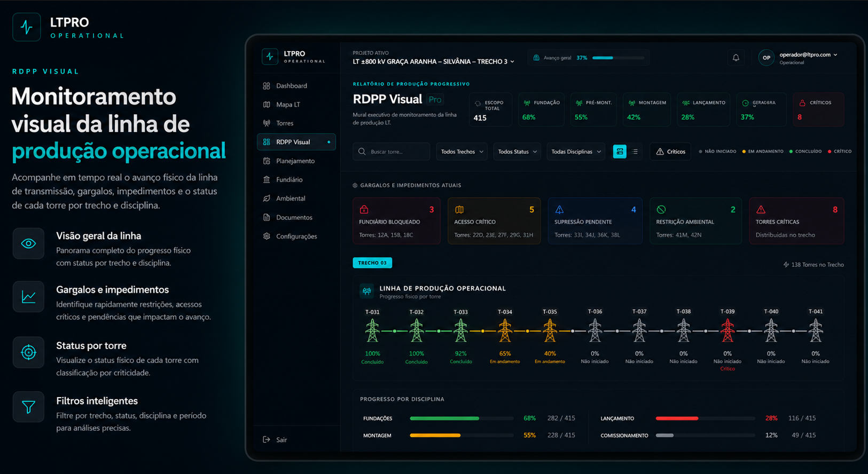
Task: Click the Montagem 42% stat card
Action: (646, 109)
